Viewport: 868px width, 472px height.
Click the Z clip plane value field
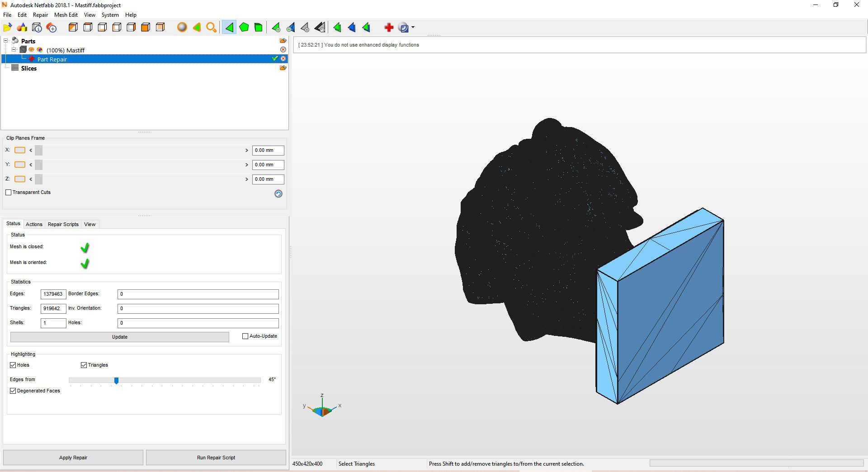coord(268,179)
